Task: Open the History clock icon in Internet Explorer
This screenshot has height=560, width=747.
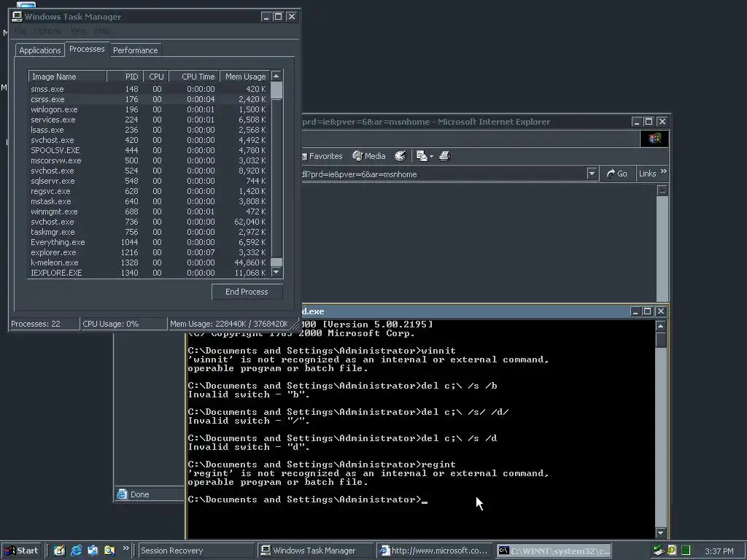Action: tap(400, 156)
